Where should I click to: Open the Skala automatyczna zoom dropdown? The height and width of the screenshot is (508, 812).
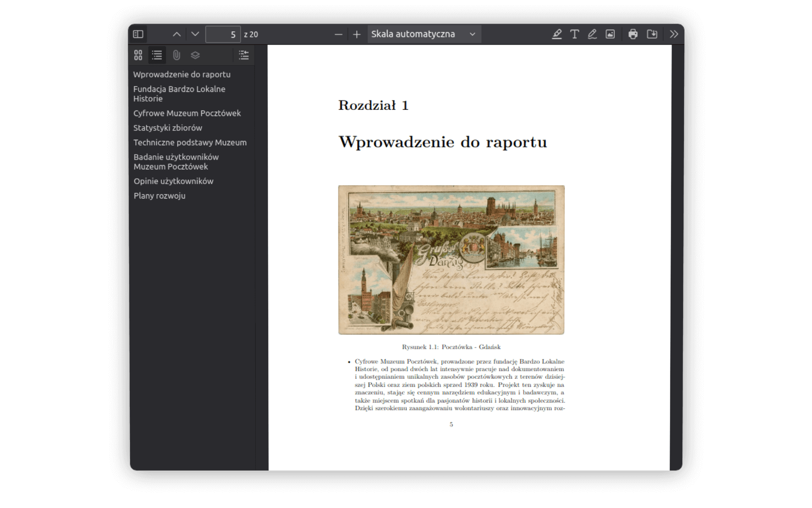(x=424, y=34)
